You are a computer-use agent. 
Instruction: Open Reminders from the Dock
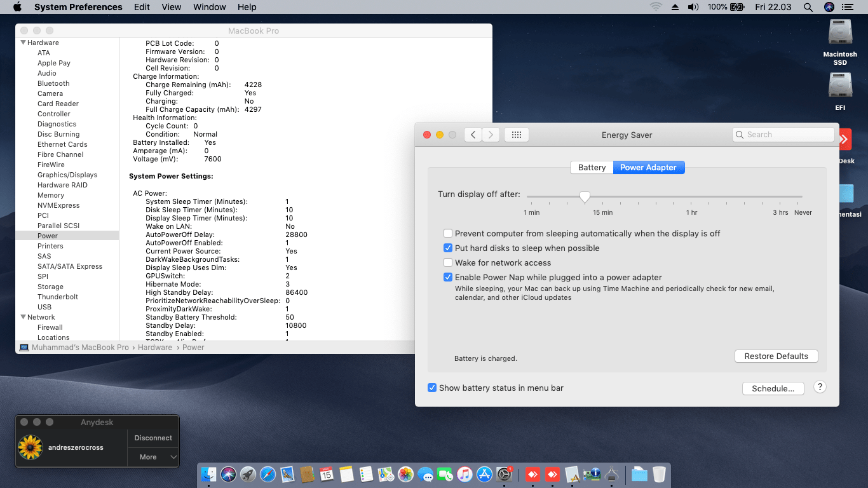click(x=366, y=474)
